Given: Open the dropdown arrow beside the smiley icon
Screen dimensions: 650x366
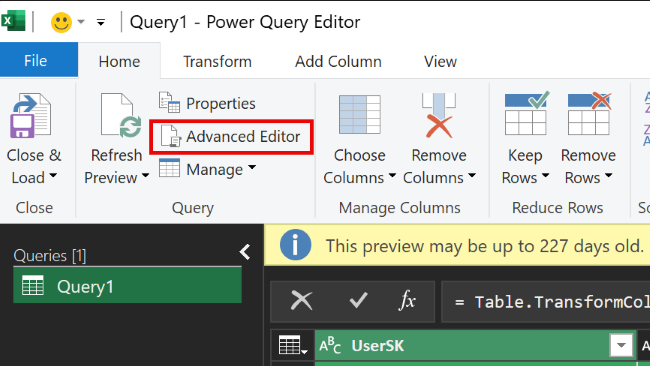Looking at the screenshot, I should (x=81, y=22).
